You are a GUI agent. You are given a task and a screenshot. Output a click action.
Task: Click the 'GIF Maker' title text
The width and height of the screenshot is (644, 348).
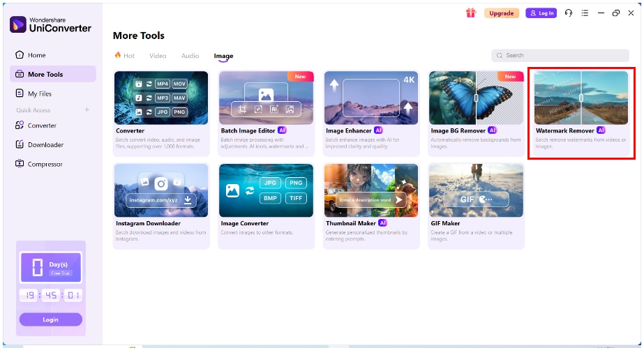[x=445, y=223]
